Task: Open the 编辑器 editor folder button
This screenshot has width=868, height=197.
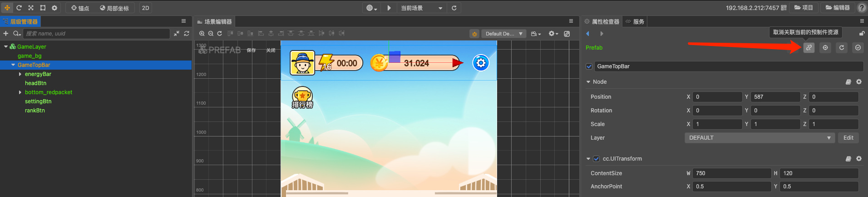Action: pyautogui.click(x=838, y=8)
